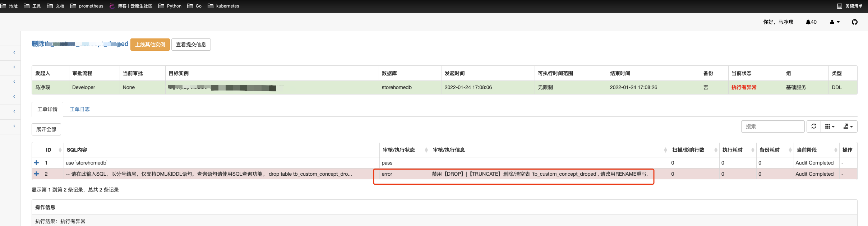Click the 禁用【DROP】 audit message cell

[x=549, y=174]
